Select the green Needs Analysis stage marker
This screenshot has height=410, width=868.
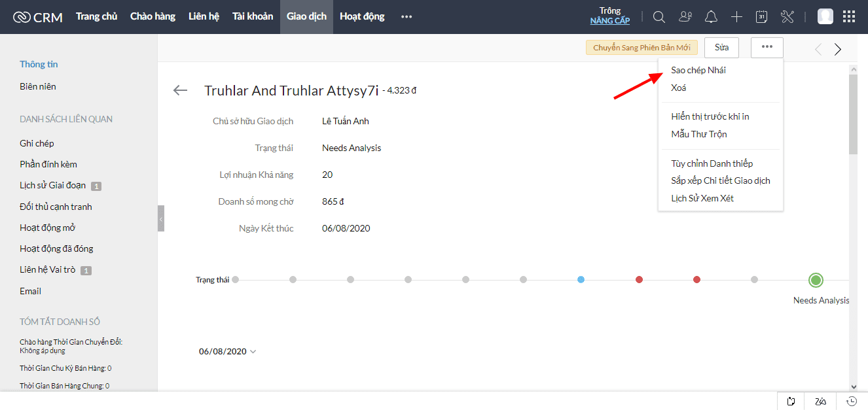[816, 280]
